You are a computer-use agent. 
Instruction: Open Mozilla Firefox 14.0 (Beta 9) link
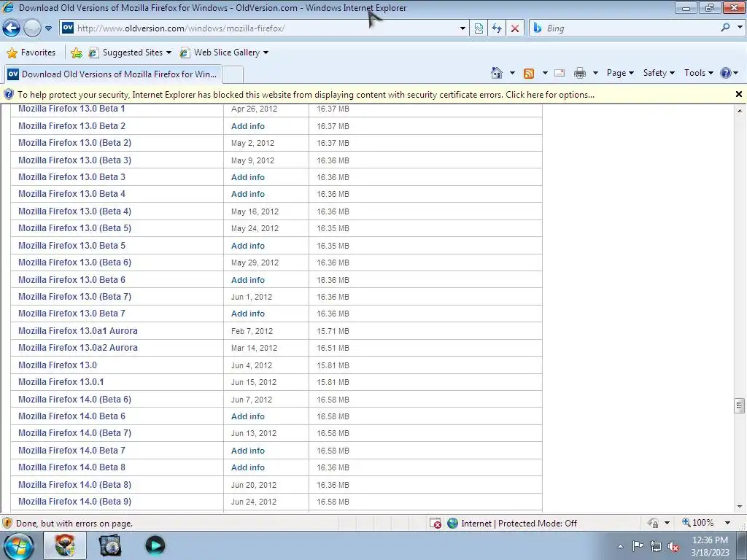coord(75,502)
